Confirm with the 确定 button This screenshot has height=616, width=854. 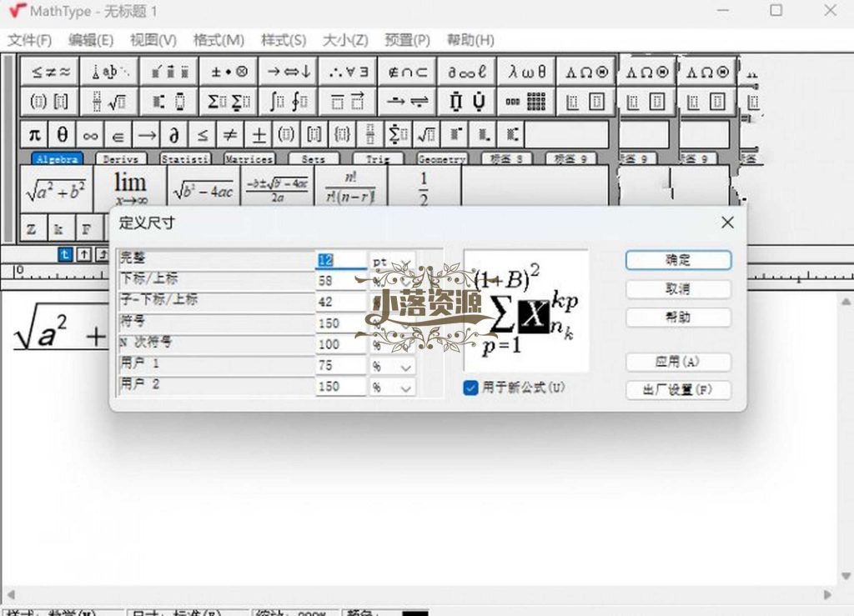point(678,260)
